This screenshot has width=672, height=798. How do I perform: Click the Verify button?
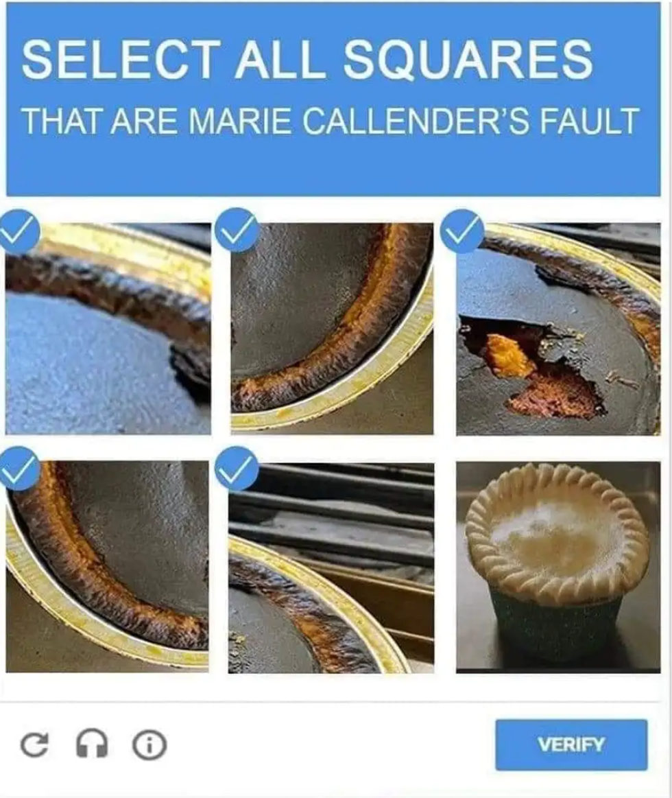click(571, 744)
